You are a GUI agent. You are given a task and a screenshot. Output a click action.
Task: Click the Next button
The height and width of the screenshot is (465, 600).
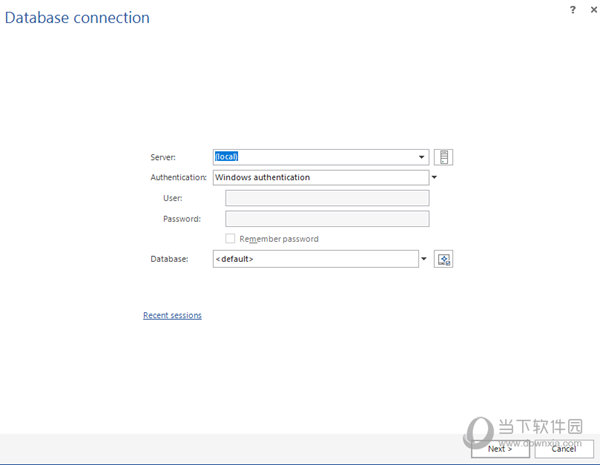tap(500, 449)
